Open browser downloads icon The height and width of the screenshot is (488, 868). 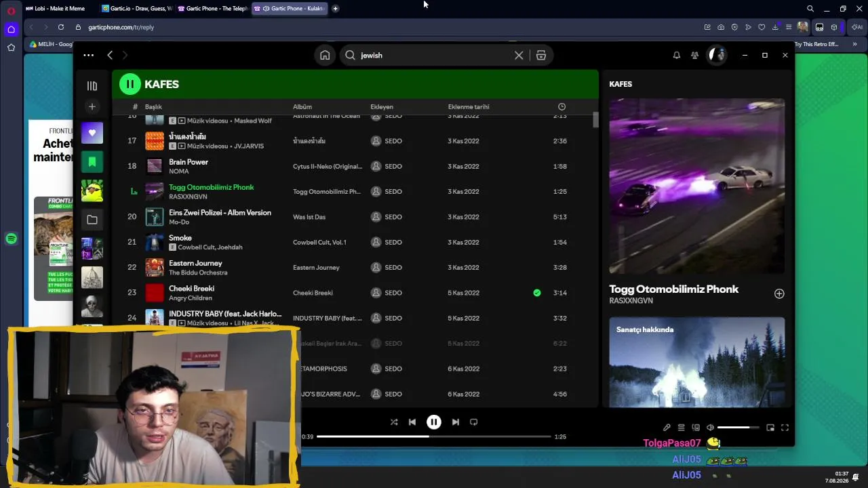click(775, 27)
